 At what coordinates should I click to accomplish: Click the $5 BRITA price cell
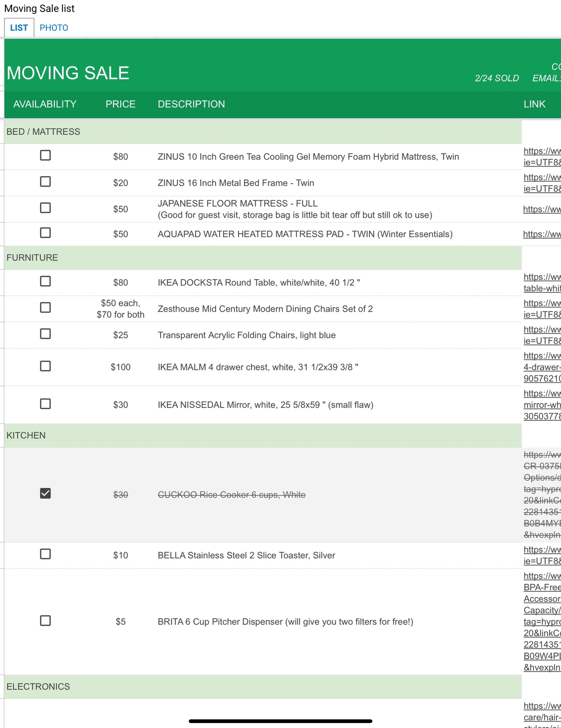pyautogui.click(x=120, y=622)
